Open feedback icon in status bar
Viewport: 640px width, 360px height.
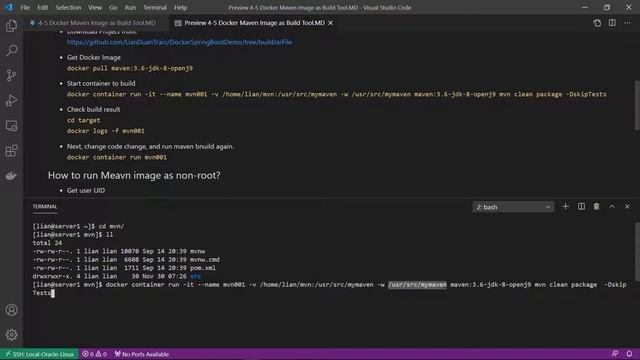[x=615, y=354]
